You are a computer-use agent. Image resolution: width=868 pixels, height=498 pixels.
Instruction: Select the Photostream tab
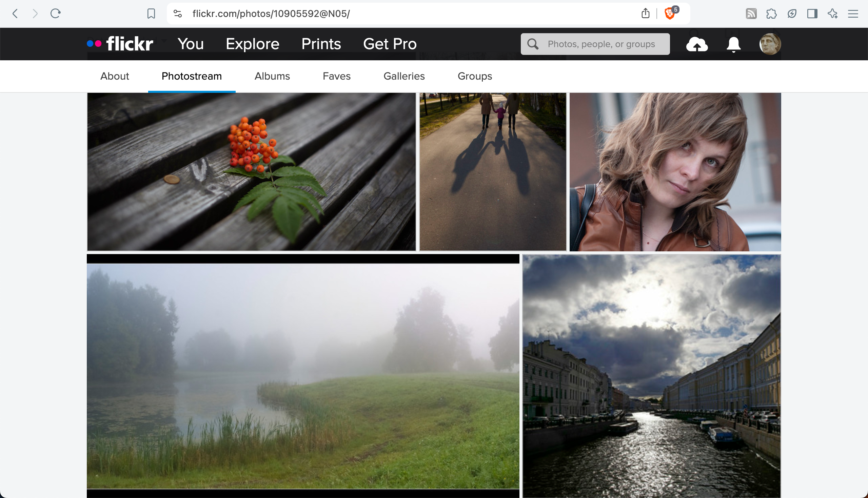[191, 76]
